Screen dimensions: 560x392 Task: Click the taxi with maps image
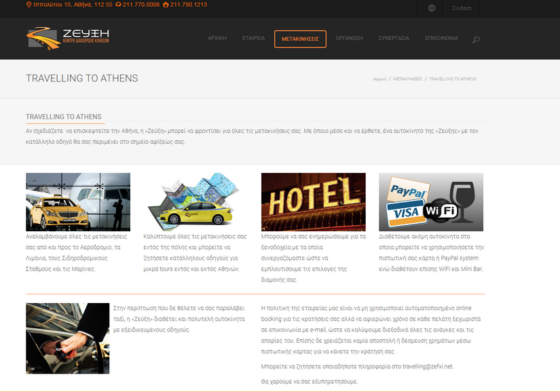coord(195,202)
